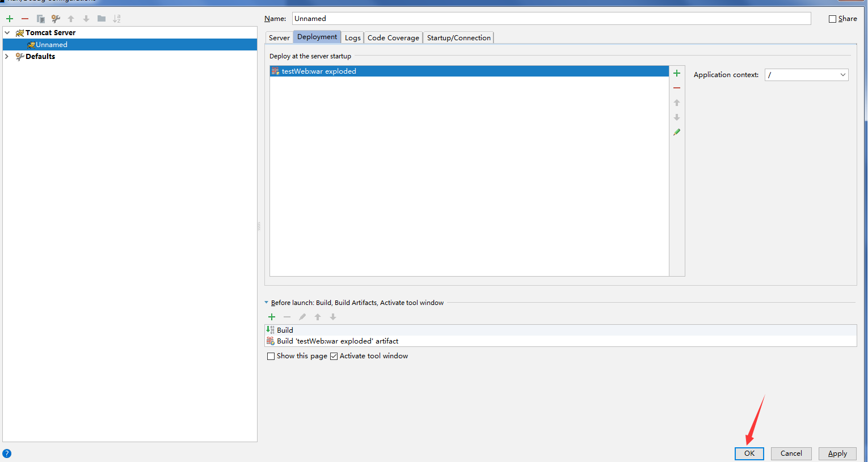
Task: Open the Logs tab
Action: click(x=353, y=38)
